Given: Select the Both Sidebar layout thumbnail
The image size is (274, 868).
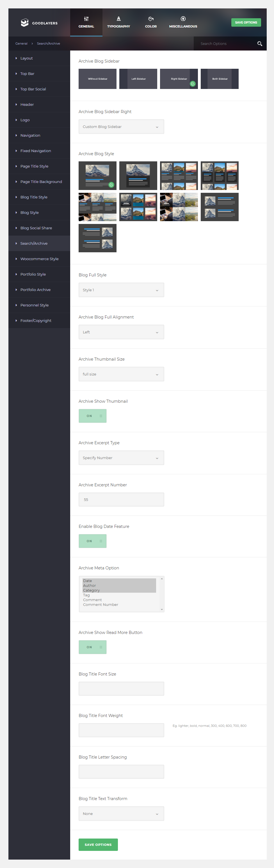Looking at the screenshot, I should 220,79.
